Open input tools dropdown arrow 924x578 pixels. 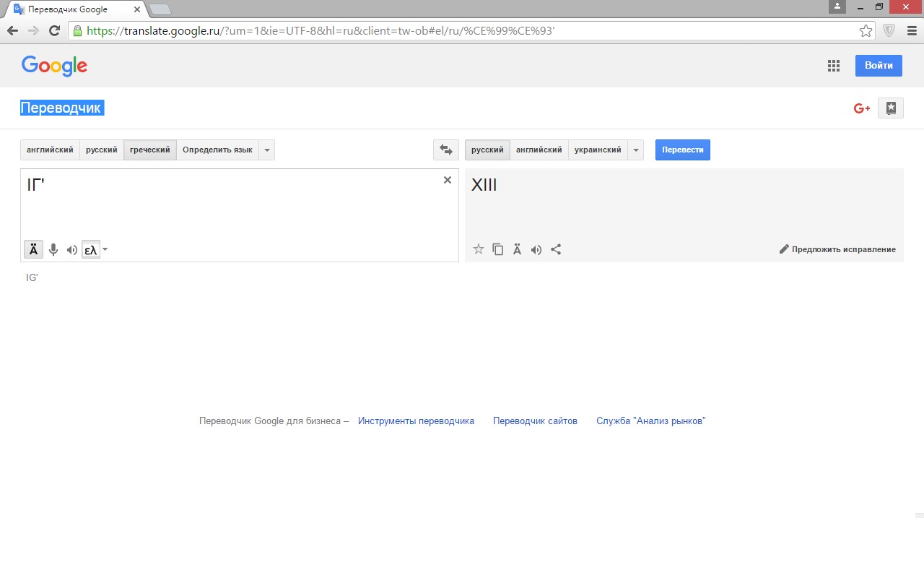tap(105, 250)
